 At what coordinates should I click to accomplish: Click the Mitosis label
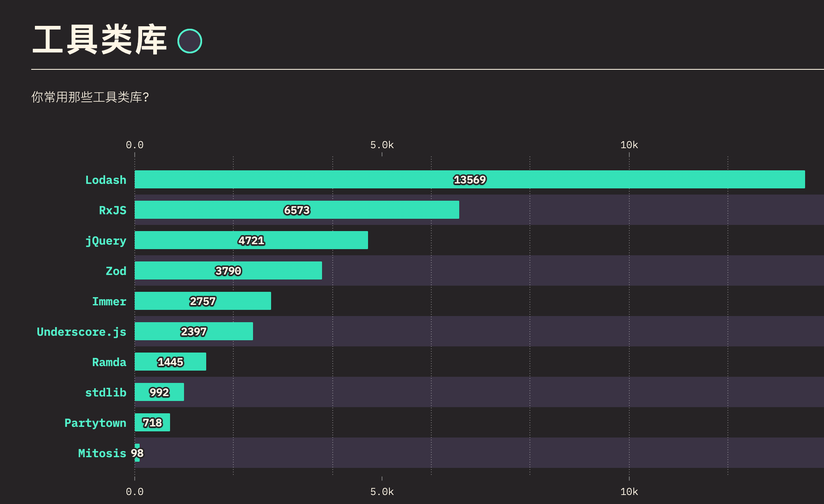[102, 453]
